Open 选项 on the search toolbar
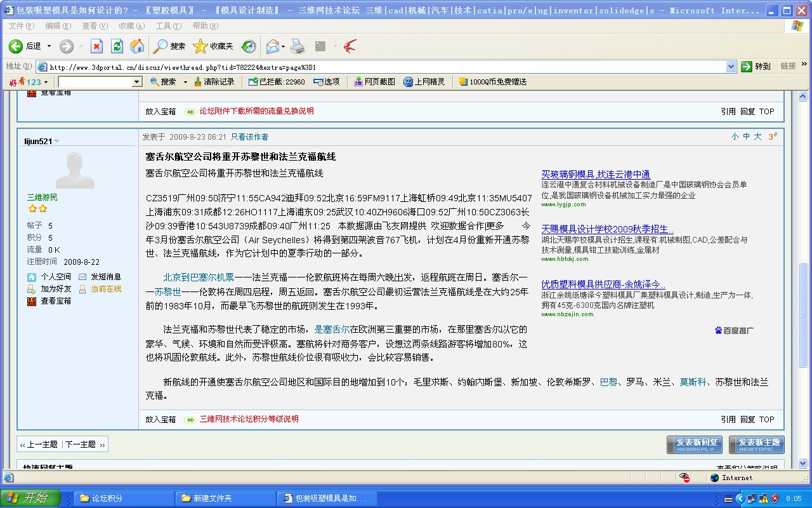The width and height of the screenshot is (812, 508). (327, 82)
